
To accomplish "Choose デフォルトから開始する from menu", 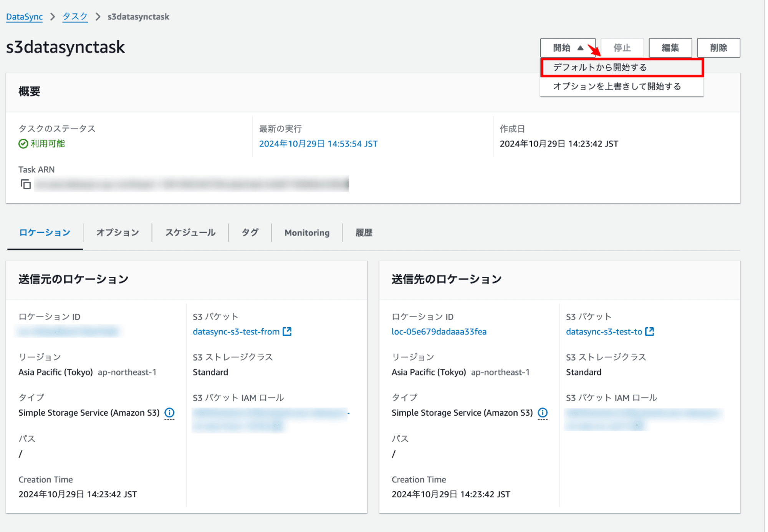I will coord(622,68).
